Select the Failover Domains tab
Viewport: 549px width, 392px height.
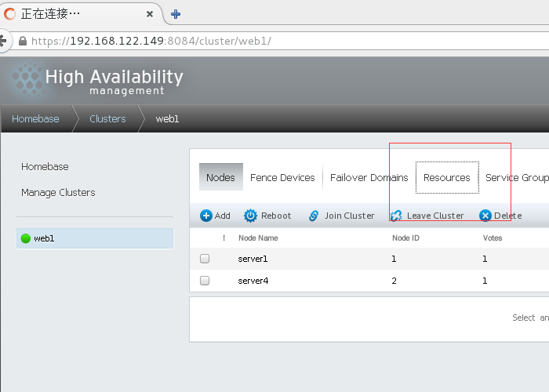(369, 178)
